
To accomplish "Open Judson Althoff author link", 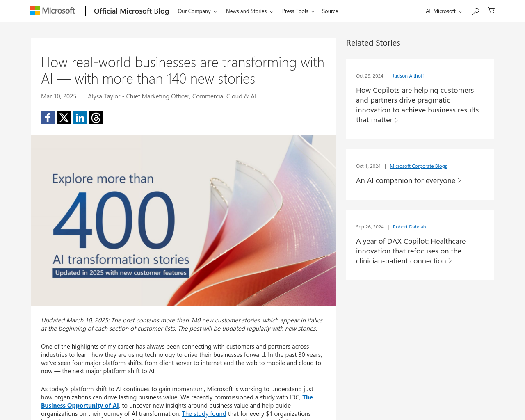I will pyautogui.click(x=408, y=76).
